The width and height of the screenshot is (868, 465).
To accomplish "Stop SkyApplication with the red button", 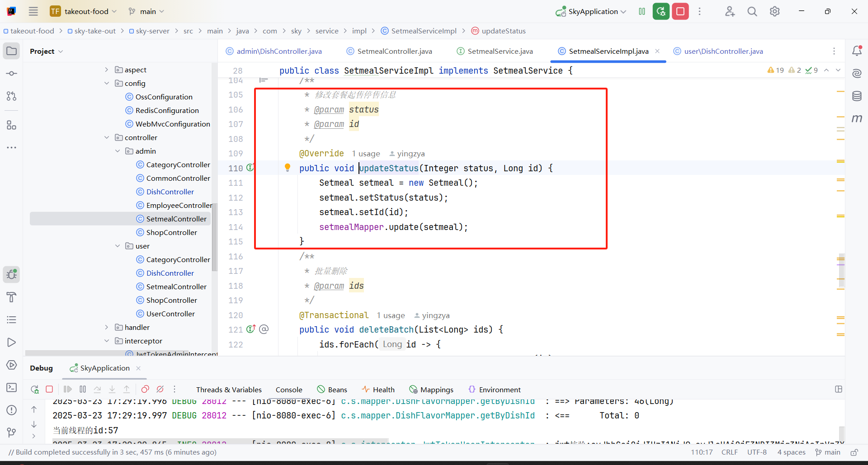I will tap(680, 11).
